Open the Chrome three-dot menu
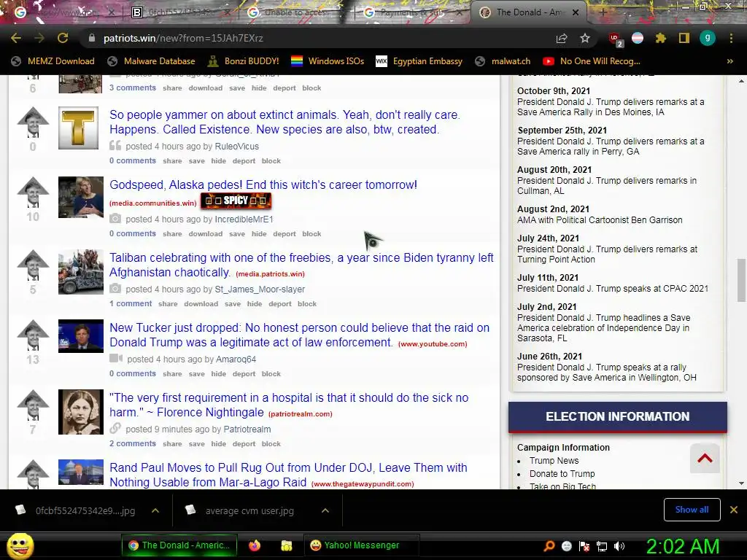Image resolution: width=747 pixels, height=560 pixels. 731,38
